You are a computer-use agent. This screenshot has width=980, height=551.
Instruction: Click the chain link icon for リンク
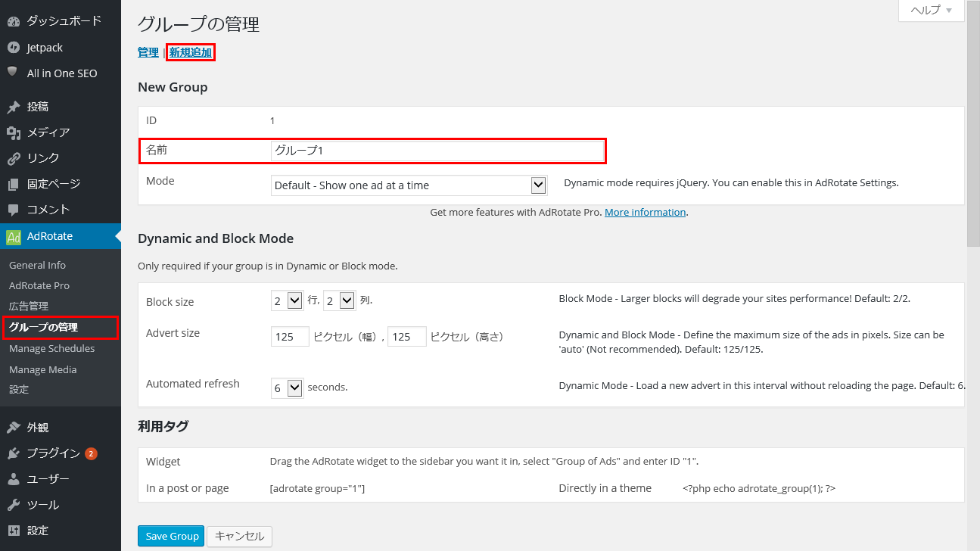point(14,159)
